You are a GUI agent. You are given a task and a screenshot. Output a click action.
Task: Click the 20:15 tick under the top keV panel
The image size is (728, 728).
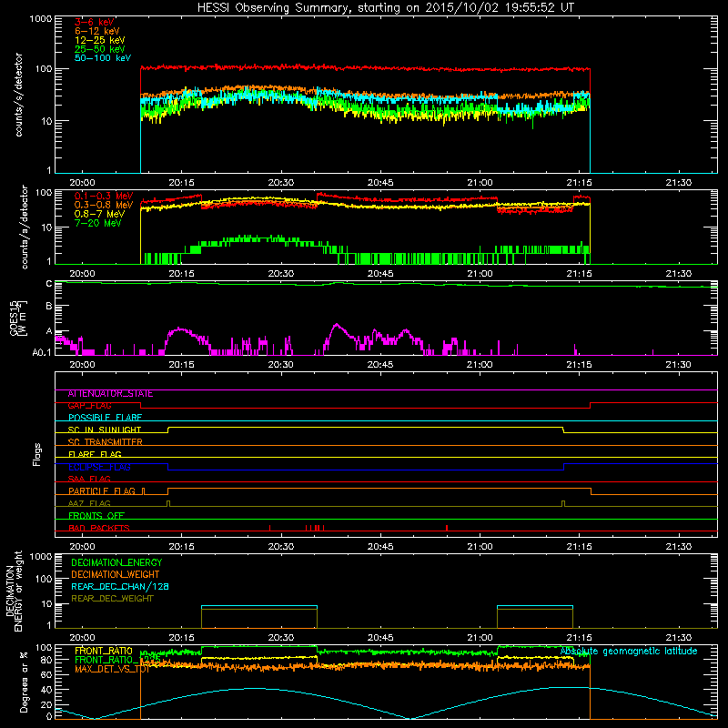181,183
